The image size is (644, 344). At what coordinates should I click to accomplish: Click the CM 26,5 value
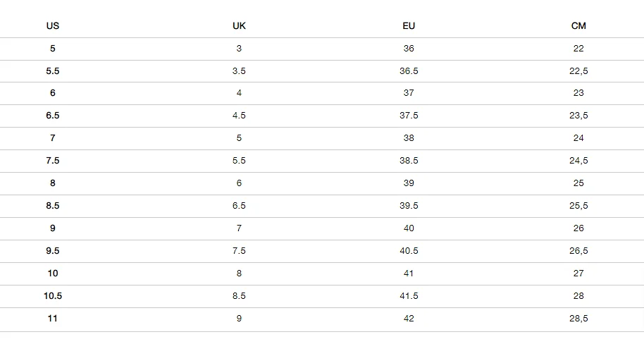(578, 251)
